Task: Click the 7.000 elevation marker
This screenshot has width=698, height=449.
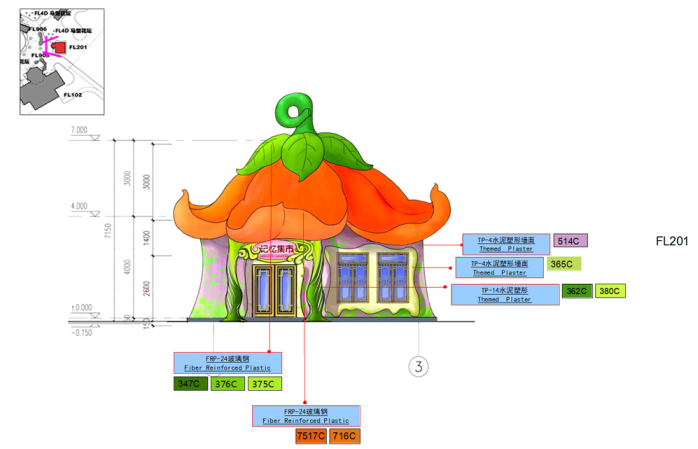Action: point(79,131)
